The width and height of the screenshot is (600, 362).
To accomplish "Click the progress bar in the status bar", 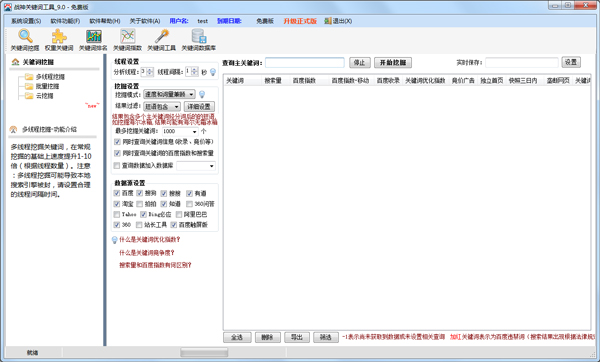I will point(204,352).
